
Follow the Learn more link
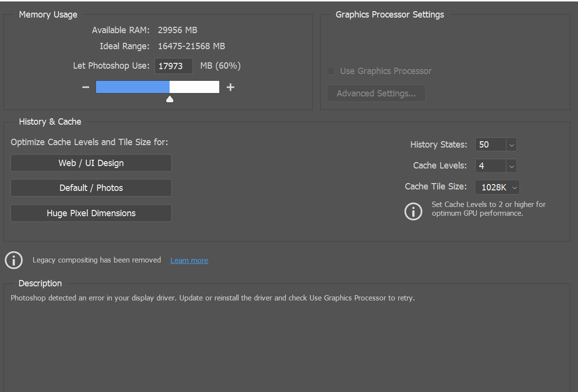pos(189,260)
